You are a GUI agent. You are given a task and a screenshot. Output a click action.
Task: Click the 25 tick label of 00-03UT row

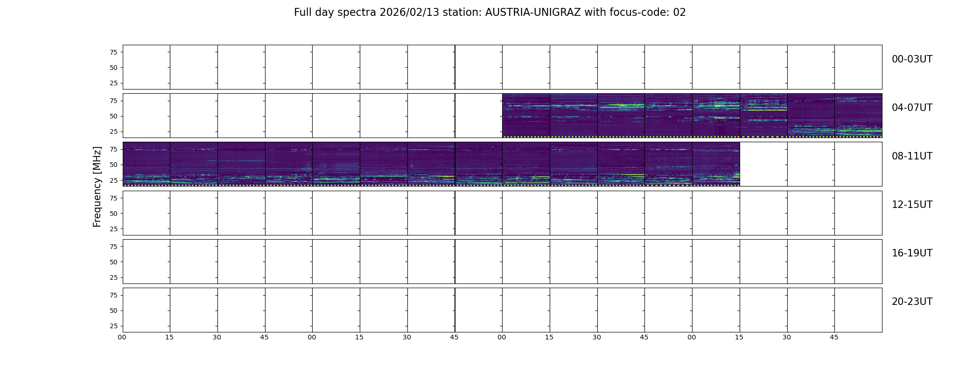pos(113,83)
